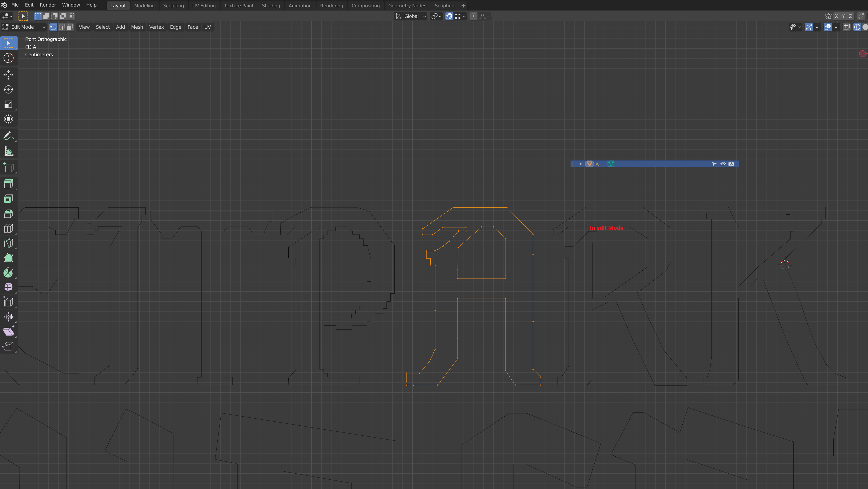Image resolution: width=868 pixels, height=489 pixels.
Task: Enable Z axis mirror
Action: pyautogui.click(x=850, y=16)
